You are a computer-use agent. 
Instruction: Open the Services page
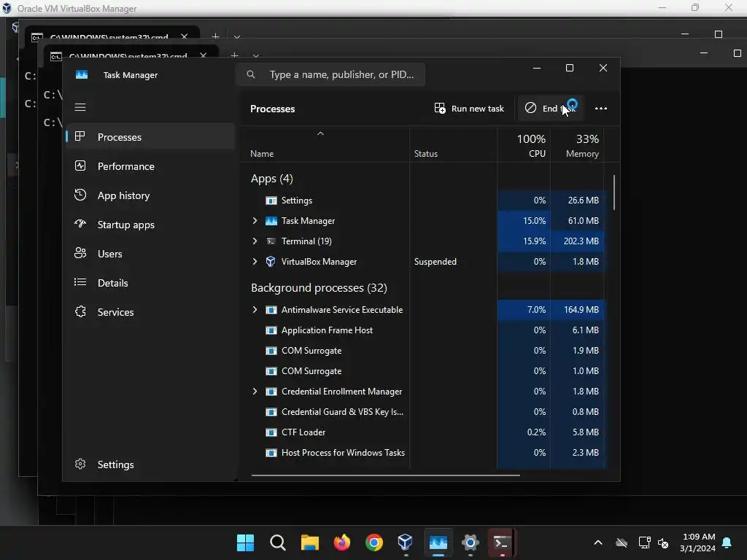coord(150,312)
